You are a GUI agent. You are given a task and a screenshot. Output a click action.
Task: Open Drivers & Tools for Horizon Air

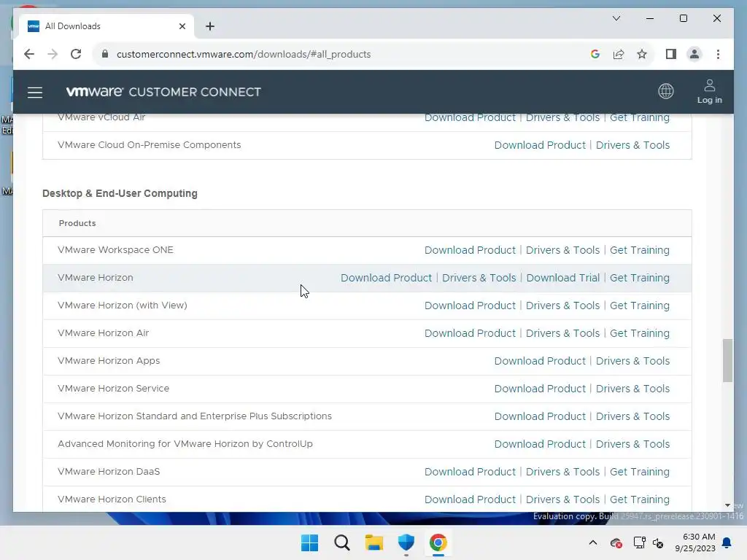pyautogui.click(x=562, y=332)
